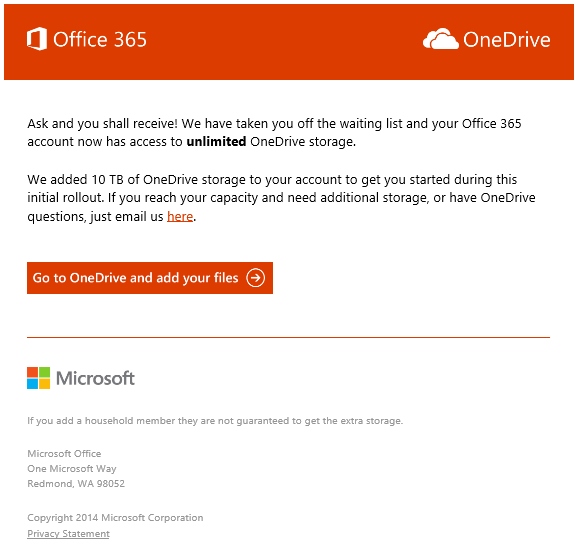
Task: Open the 'here' email link
Action: pyautogui.click(x=180, y=216)
